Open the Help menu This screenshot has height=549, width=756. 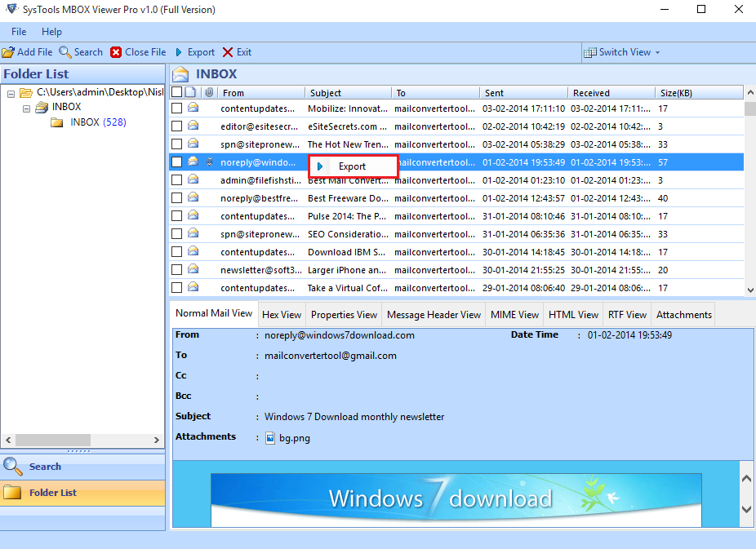[x=51, y=32]
